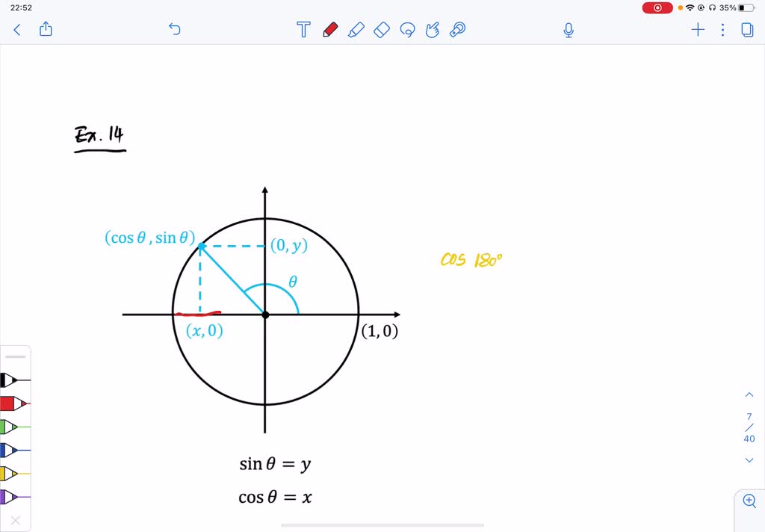765x532 pixels.
Task: Open the Share sheet
Action: pos(46,29)
